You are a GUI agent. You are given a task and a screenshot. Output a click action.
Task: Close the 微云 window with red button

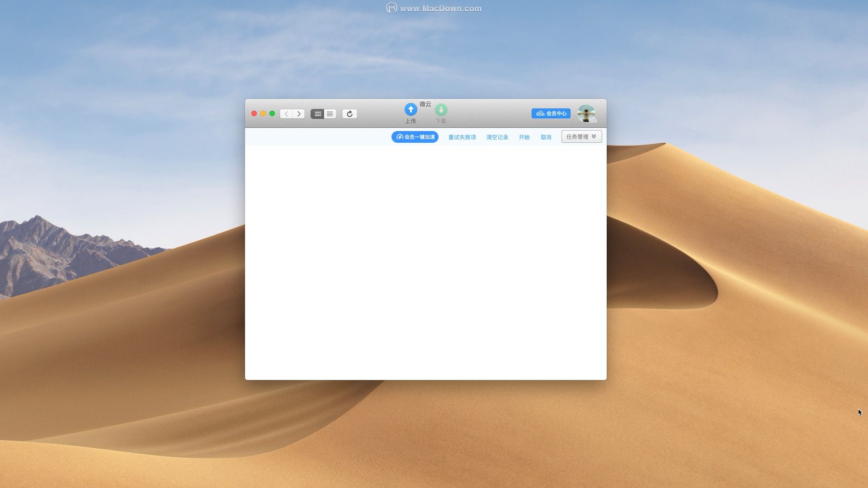[x=254, y=114]
